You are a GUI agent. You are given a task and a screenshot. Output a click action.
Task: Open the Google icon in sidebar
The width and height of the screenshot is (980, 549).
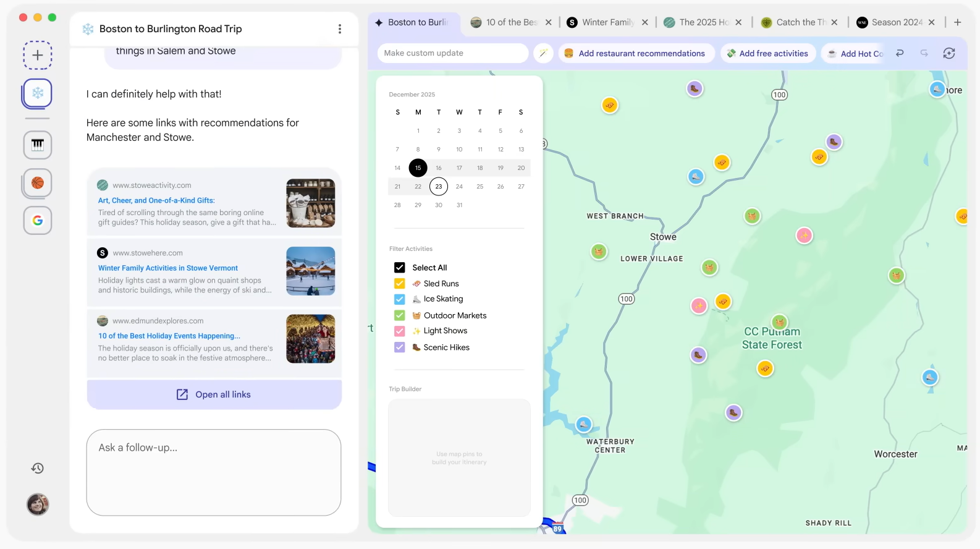tap(38, 221)
